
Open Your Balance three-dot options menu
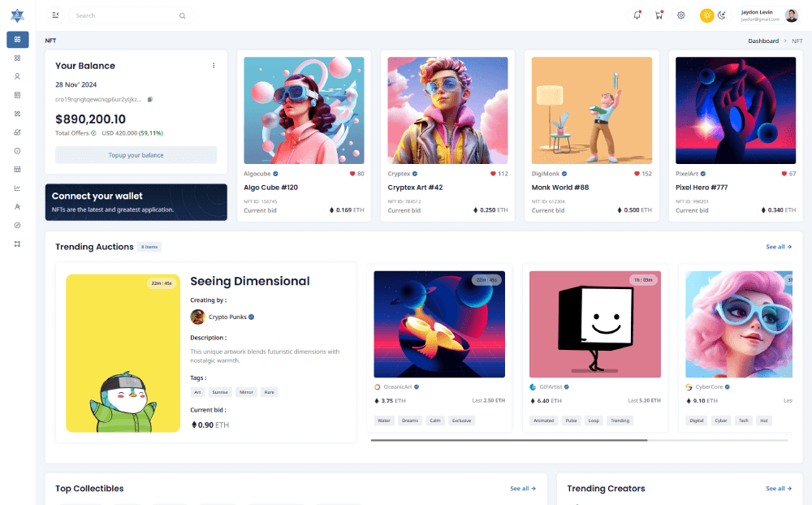[x=214, y=66]
